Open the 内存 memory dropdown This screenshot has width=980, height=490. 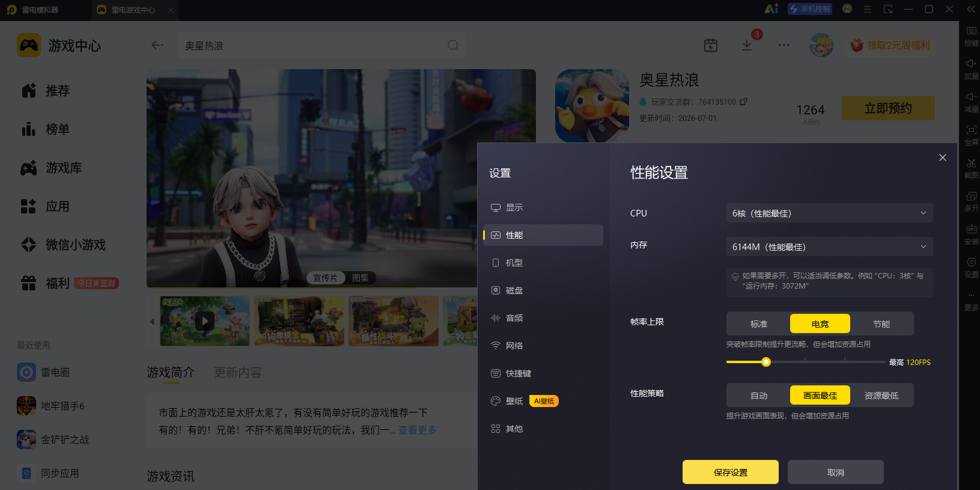[830, 247]
